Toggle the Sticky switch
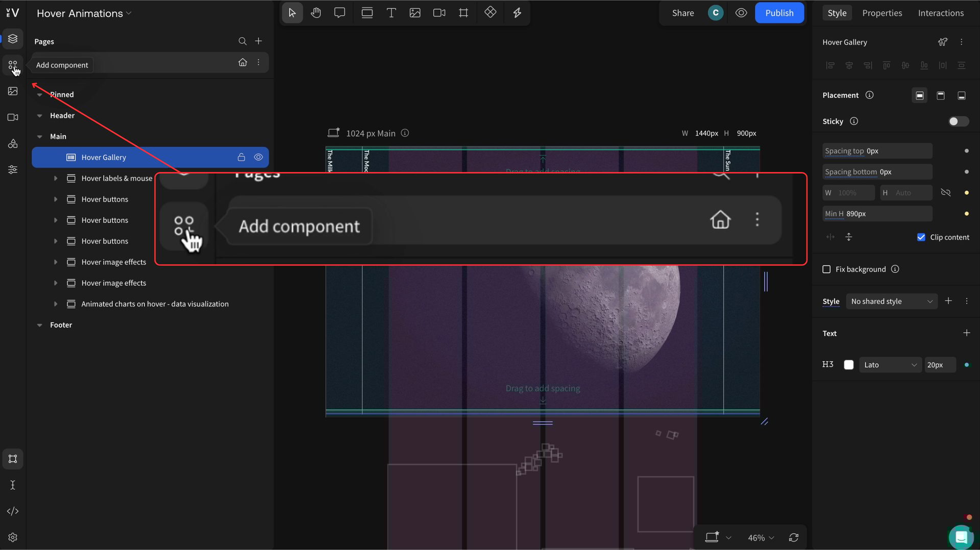The image size is (980, 550). pyautogui.click(x=958, y=121)
